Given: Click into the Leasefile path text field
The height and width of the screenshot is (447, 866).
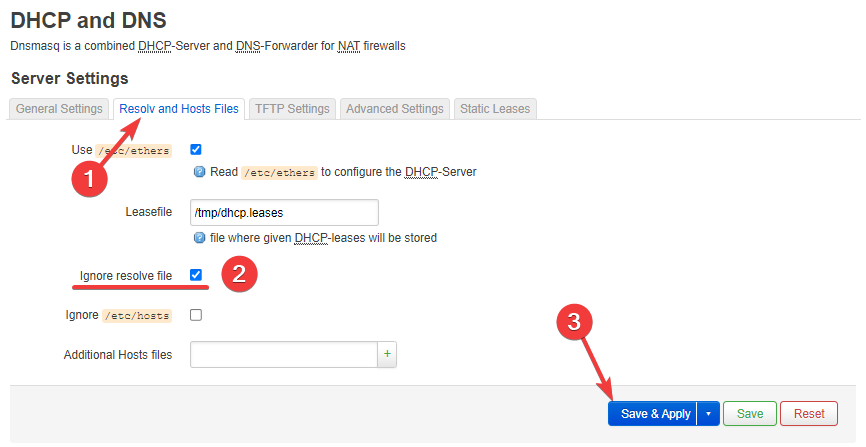Looking at the screenshot, I should 284,213.
